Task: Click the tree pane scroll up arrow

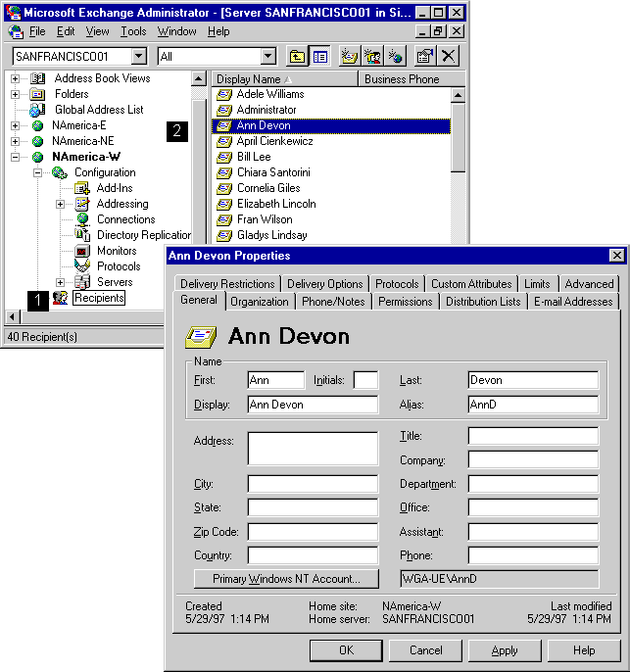Action: pyautogui.click(x=199, y=78)
